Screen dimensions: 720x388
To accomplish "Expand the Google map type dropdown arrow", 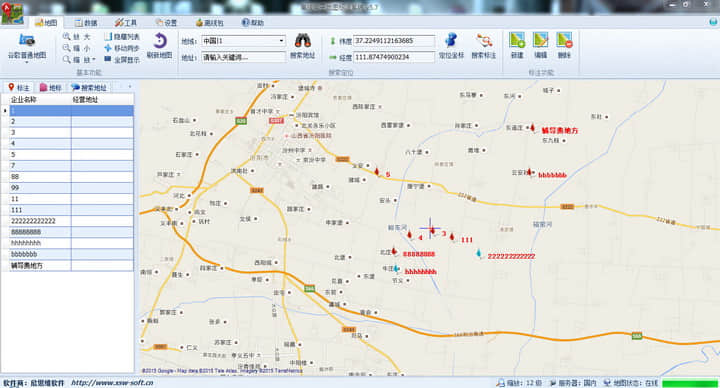I will click(x=27, y=62).
